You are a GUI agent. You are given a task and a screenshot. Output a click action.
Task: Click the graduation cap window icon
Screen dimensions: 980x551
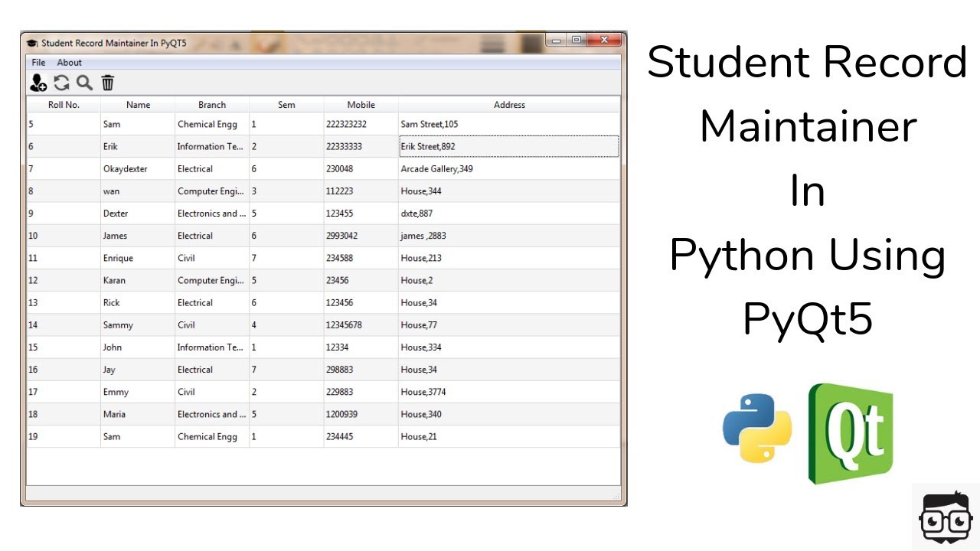coord(32,43)
